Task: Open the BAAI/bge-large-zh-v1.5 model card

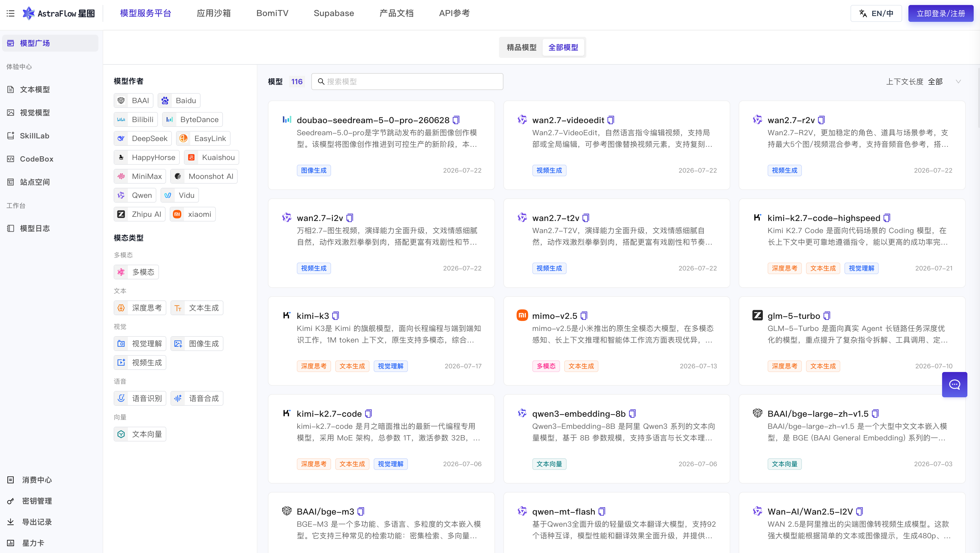Action: [x=852, y=439]
